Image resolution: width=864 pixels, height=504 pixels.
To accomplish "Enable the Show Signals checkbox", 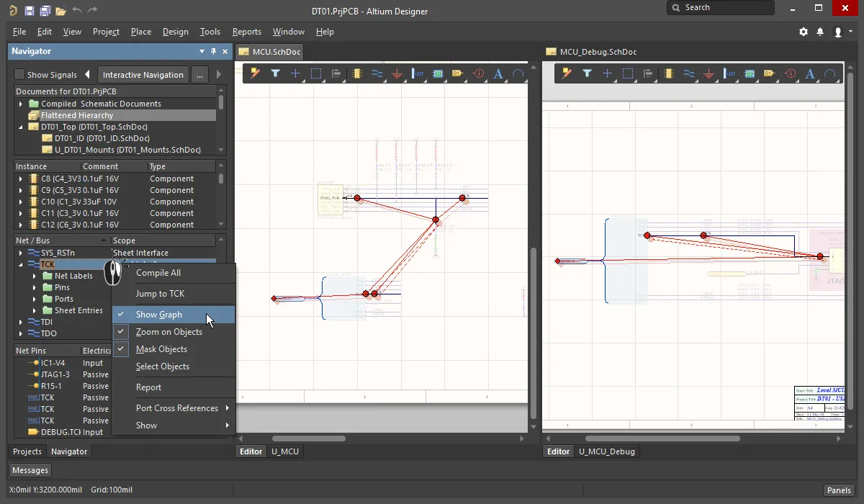I will (20, 75).
